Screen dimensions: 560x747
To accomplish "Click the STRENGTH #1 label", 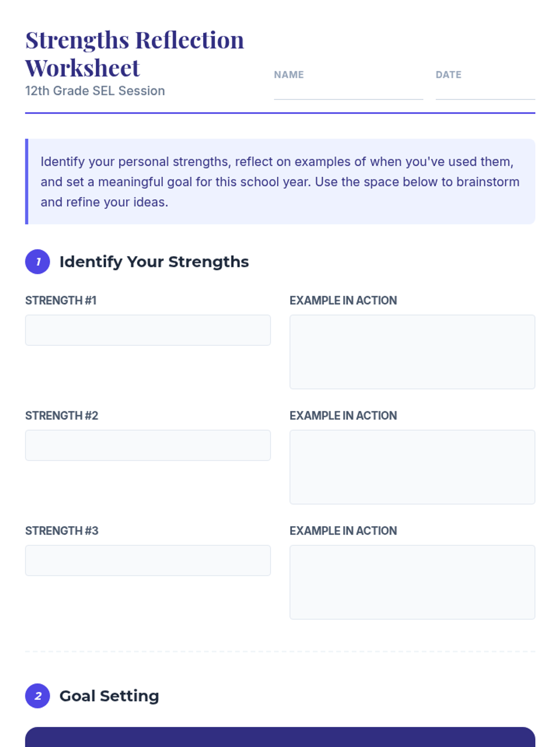I will click(x=61, y=300).
